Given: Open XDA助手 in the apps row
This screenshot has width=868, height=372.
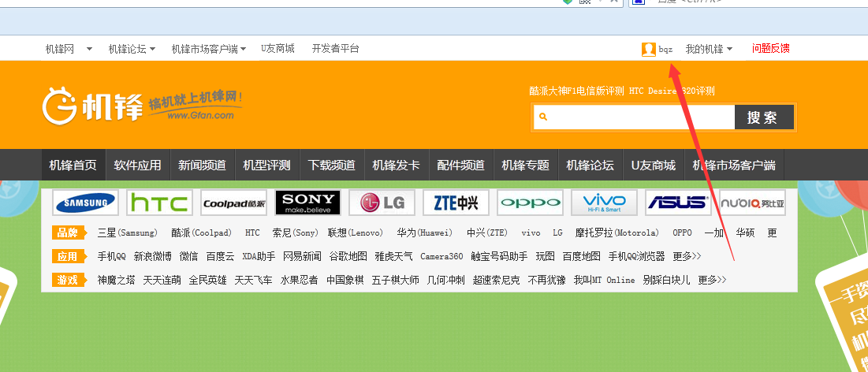Looking at the screenshot, I should 259,256.
